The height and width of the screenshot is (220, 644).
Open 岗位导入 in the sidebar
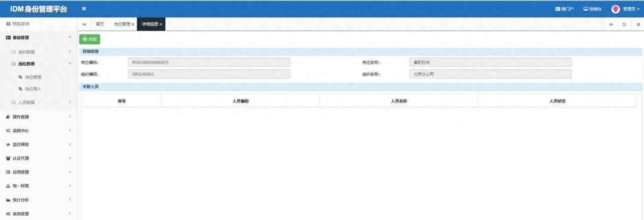pos(33,89)
